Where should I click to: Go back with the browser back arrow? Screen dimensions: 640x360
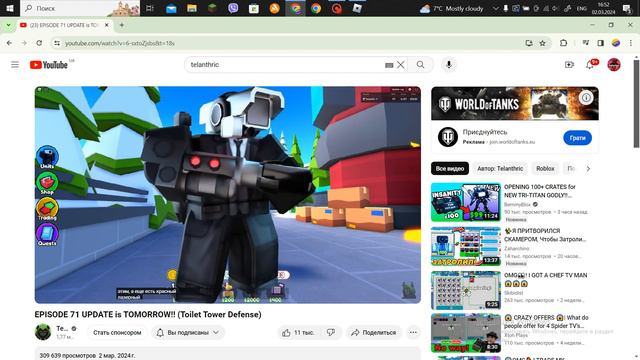point(9,43)
